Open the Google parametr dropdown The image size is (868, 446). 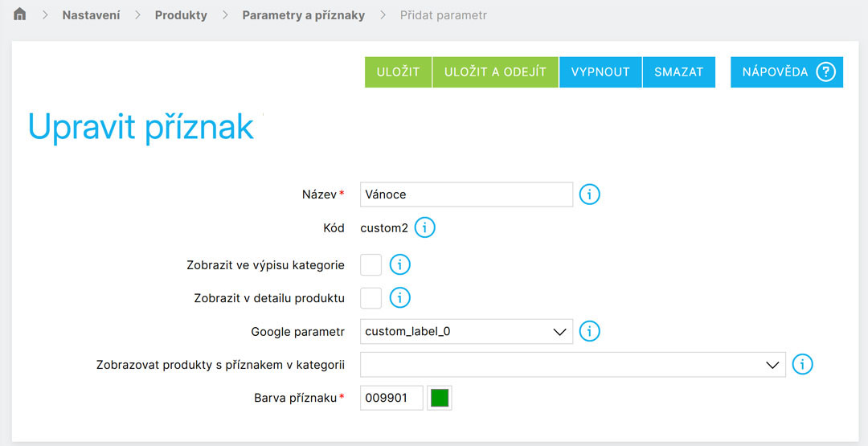click(x=466, y=331)
